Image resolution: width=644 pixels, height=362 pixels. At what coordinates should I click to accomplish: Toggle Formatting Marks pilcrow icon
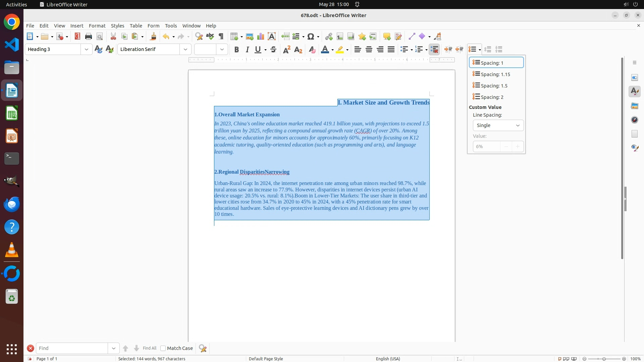click(221, 37)
